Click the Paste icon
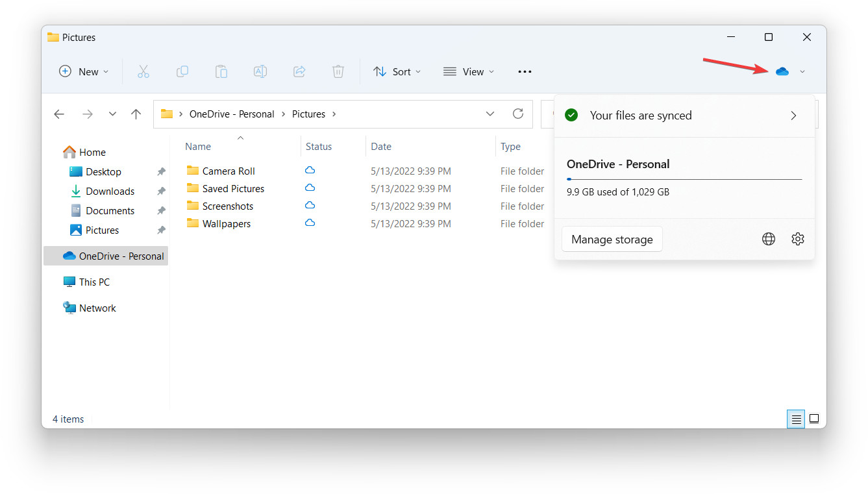The image size is (868, 494). (x=221, y=71)
